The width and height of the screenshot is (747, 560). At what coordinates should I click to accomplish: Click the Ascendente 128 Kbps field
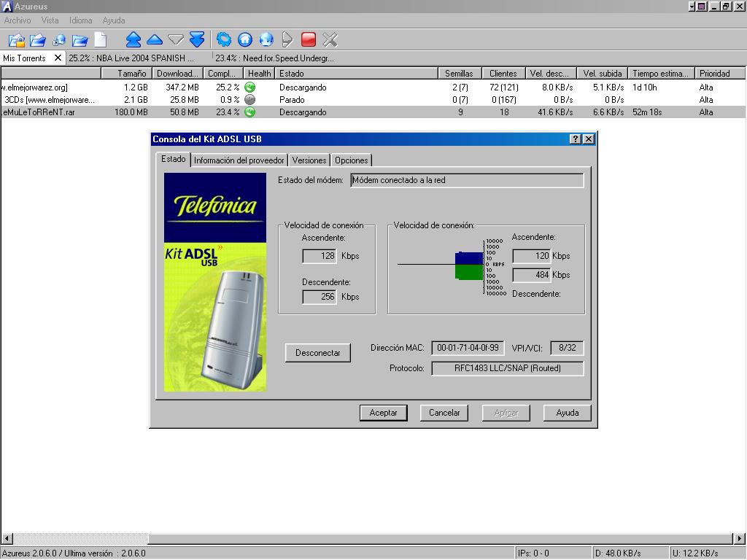click(x=320, y=256)
